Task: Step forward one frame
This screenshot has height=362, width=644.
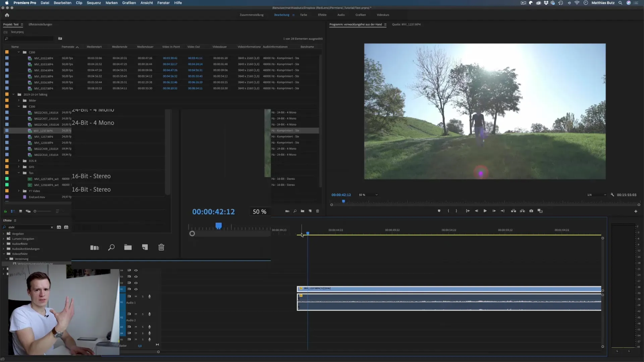Action: pos(494,211)
